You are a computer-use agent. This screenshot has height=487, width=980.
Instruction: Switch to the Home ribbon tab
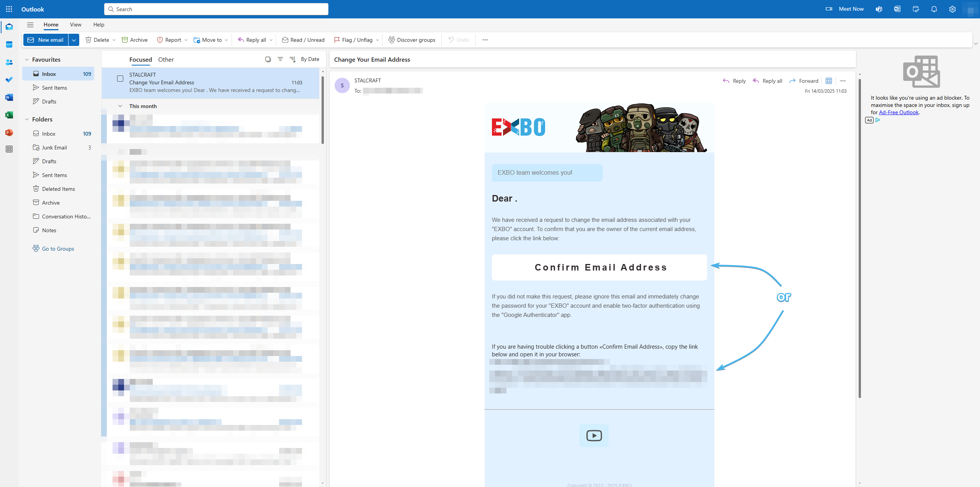tap(51, 25)
